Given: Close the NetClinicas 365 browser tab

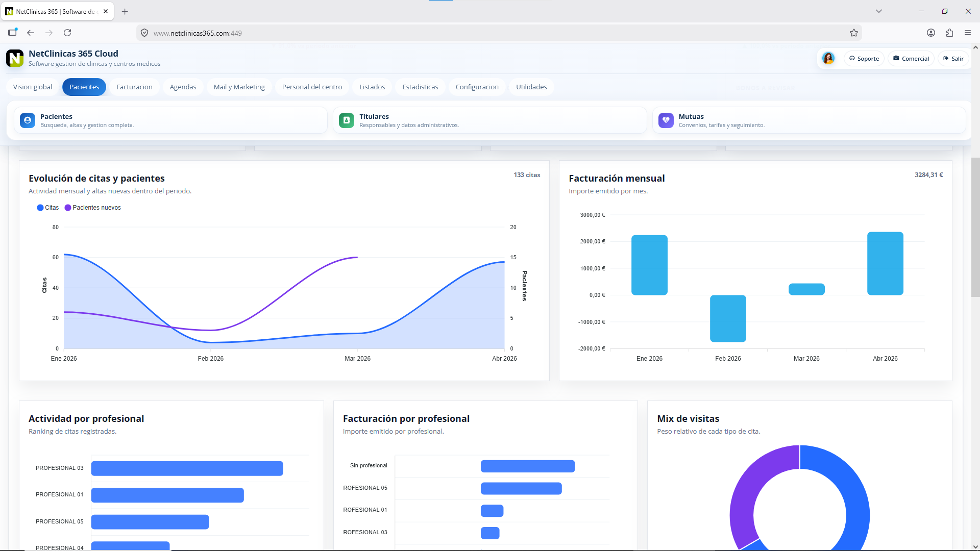Looking at the screenshot, I should tap(106, 11).
